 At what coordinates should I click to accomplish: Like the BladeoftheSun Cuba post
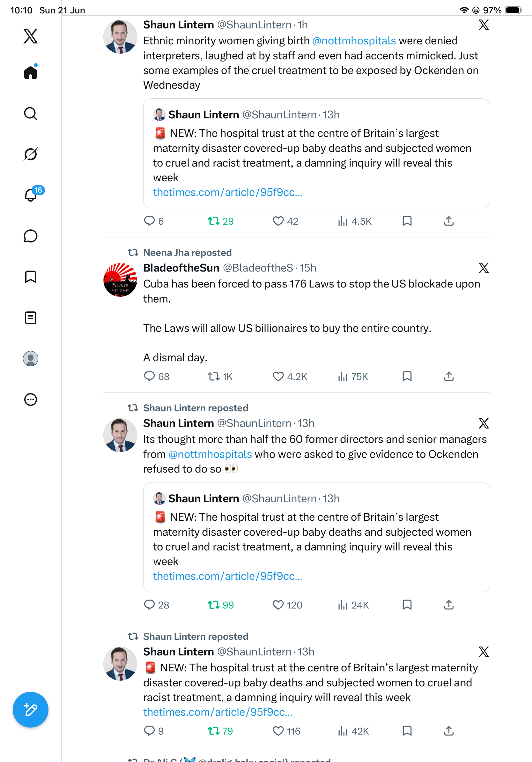(x=278, y=376)
